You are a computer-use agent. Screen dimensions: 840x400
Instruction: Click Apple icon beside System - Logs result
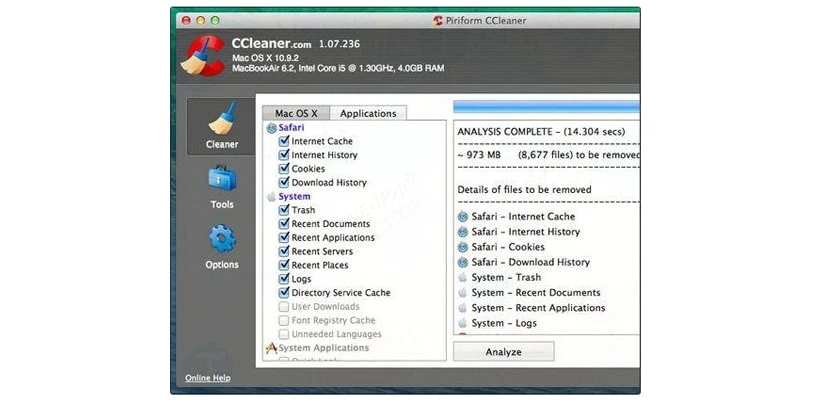[463, 323]
